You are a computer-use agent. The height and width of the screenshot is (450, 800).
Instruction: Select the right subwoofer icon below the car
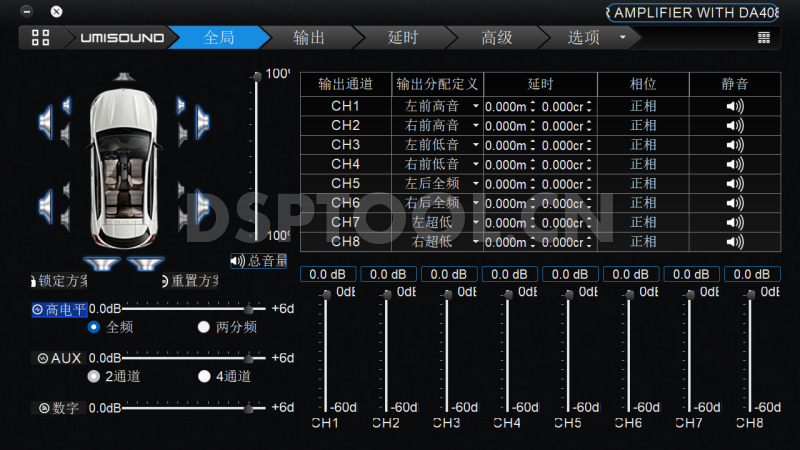(x=145, y=263)
